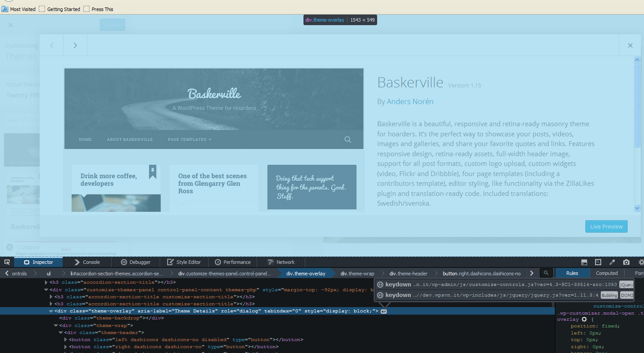The image size is (644, 353).
Task: Open the Network tab
Action: coord(281,262)
